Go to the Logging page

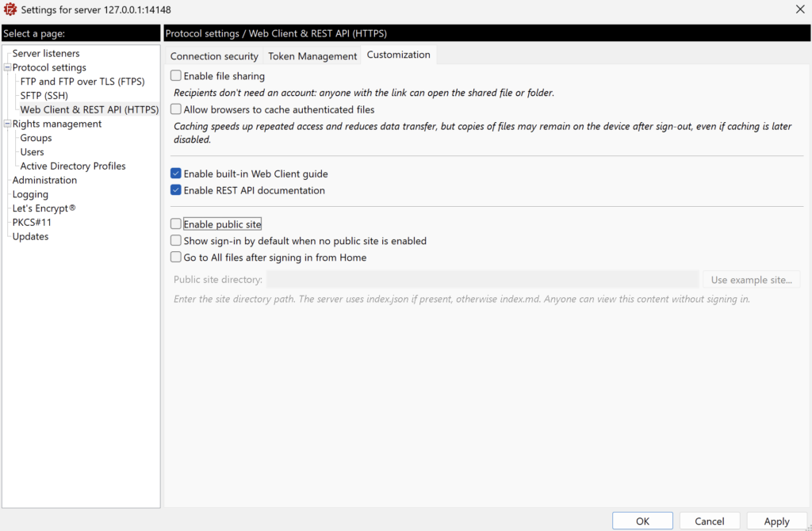(30, 194)
